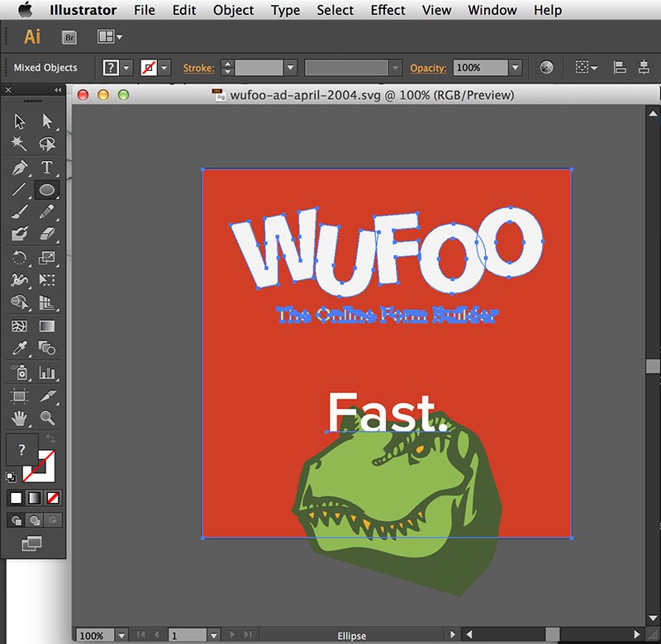Open the Align To selection dropdown
The height and width of the screenshot is (644, 661).
click(x=587, y=68)
